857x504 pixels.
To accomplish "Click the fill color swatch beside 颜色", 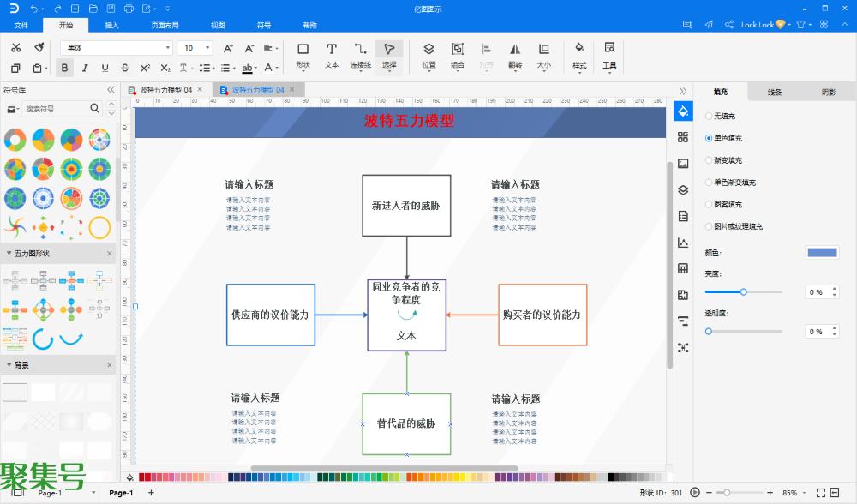I will pyautogui.click(x=822, y=253).
